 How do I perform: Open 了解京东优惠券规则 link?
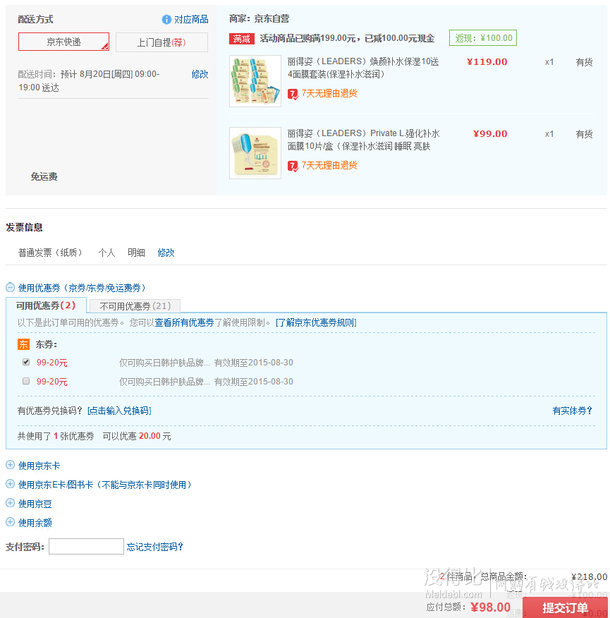click(316, 323)
